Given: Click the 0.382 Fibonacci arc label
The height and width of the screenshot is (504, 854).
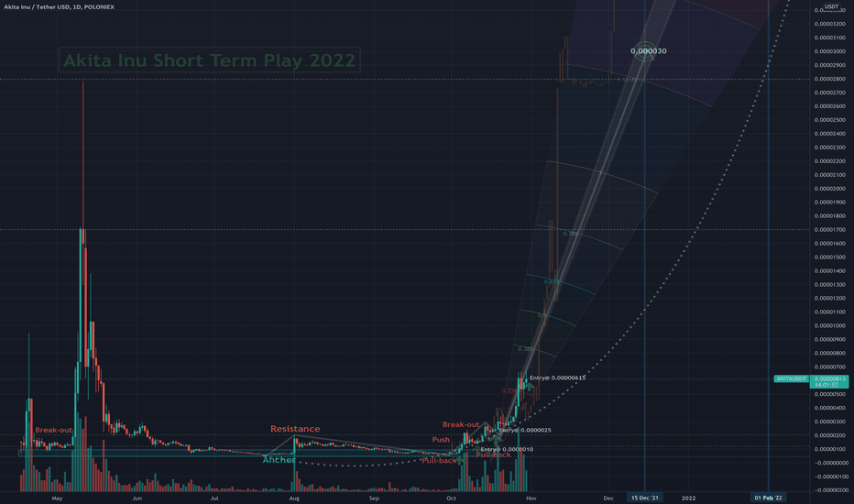Looking at the screenshot, I should coord(526,349).
